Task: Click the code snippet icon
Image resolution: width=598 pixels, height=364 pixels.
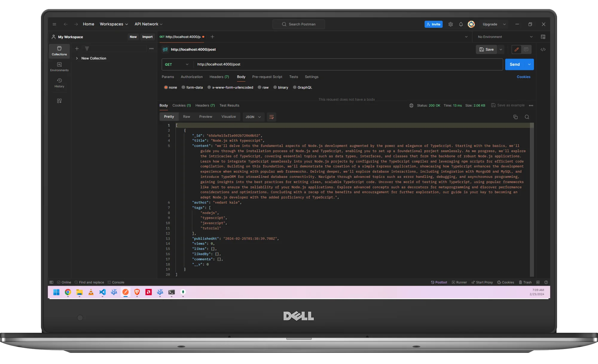Action: click(x=543, y=50)
